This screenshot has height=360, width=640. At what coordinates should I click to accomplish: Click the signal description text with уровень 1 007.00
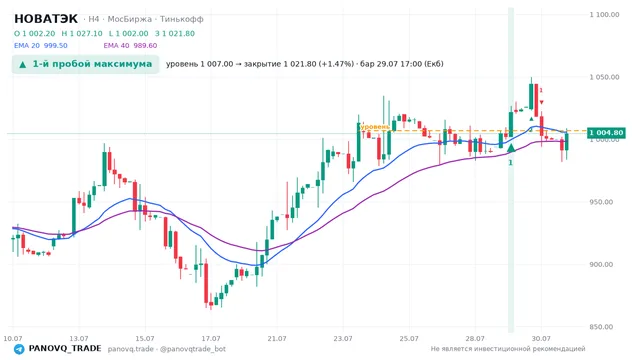304,64
